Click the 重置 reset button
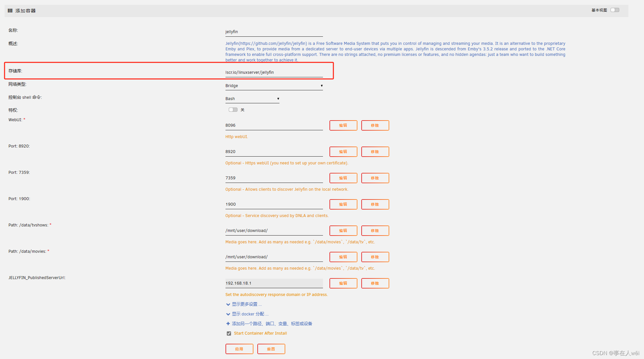644x359 pixels. (271, 349)
